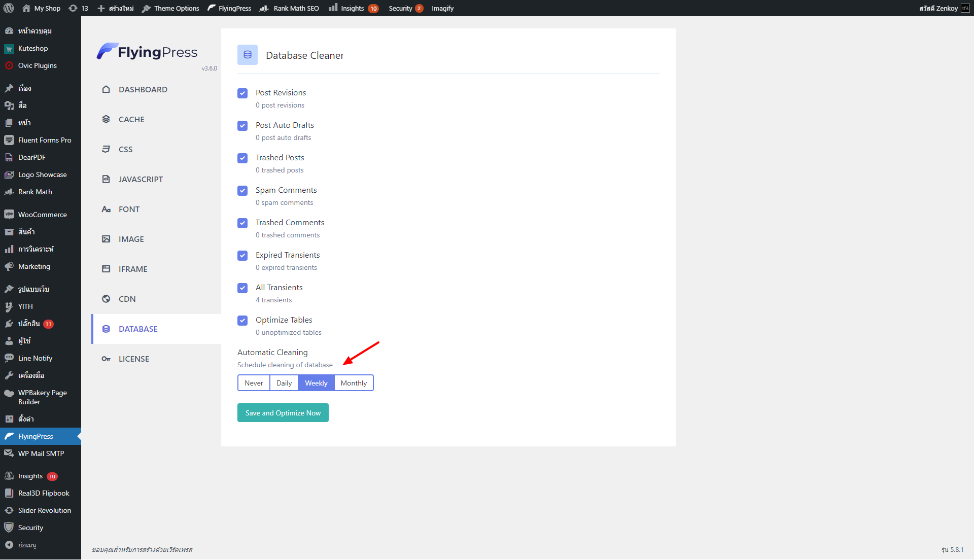The width and height of the screenshot is (974, 560).
Task: Select the Monthly cleaning schedule
Action: point(354,383)
